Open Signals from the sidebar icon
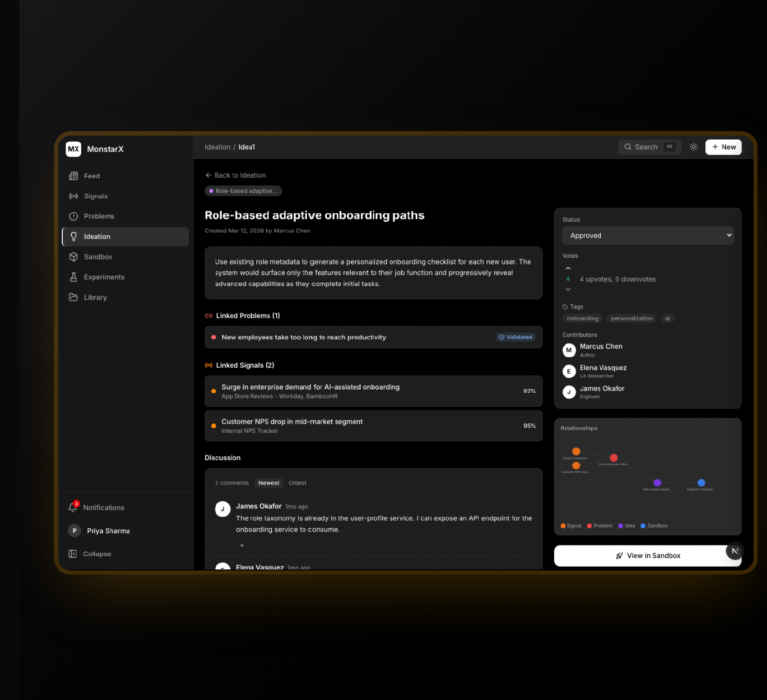Viewport: 767px width, 700px height. (73, 196)
